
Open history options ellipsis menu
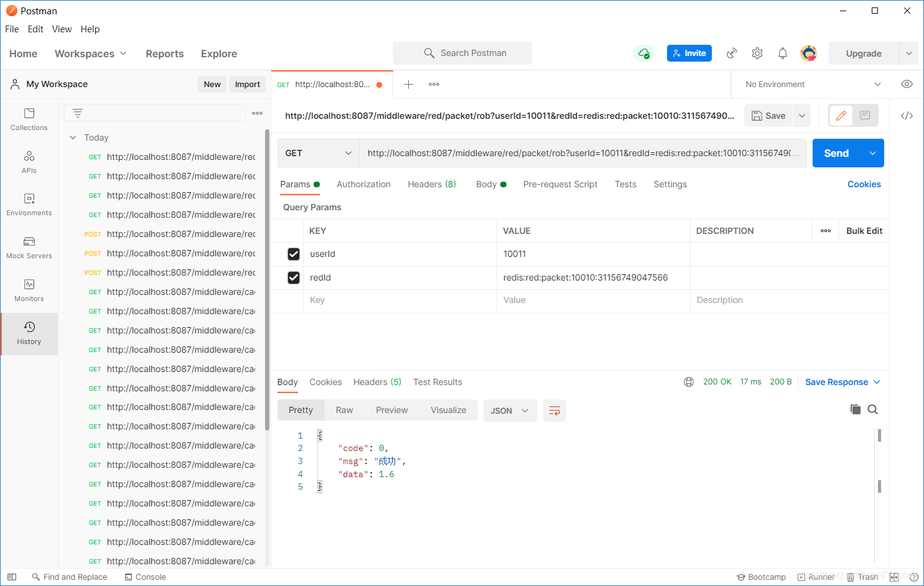[257, 113]
